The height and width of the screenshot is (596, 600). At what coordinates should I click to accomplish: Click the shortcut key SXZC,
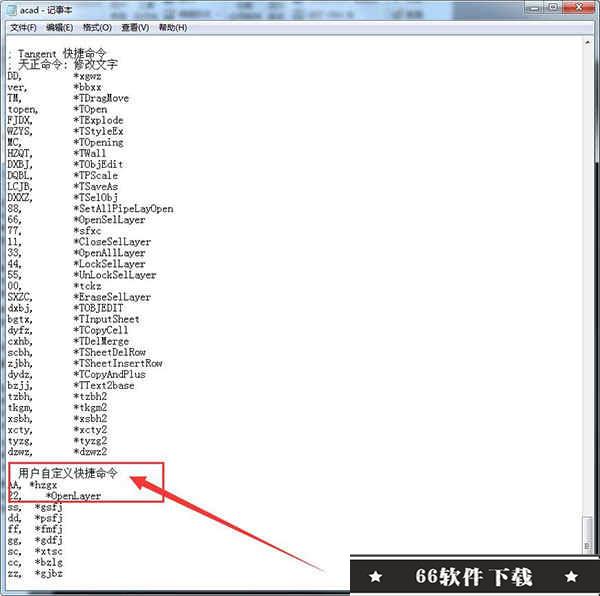20,297
